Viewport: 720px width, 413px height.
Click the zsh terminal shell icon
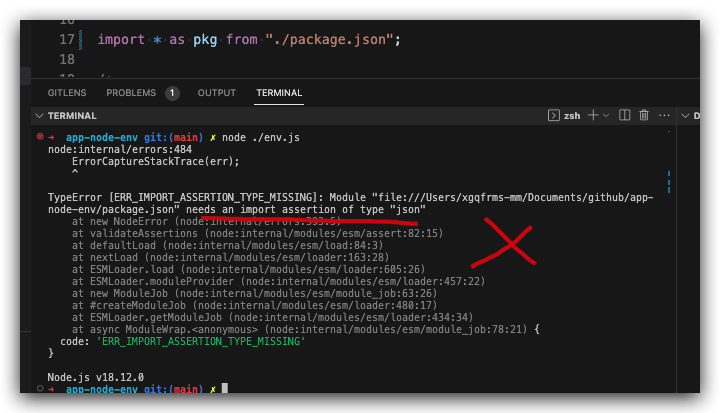click(x=553, y=115)
